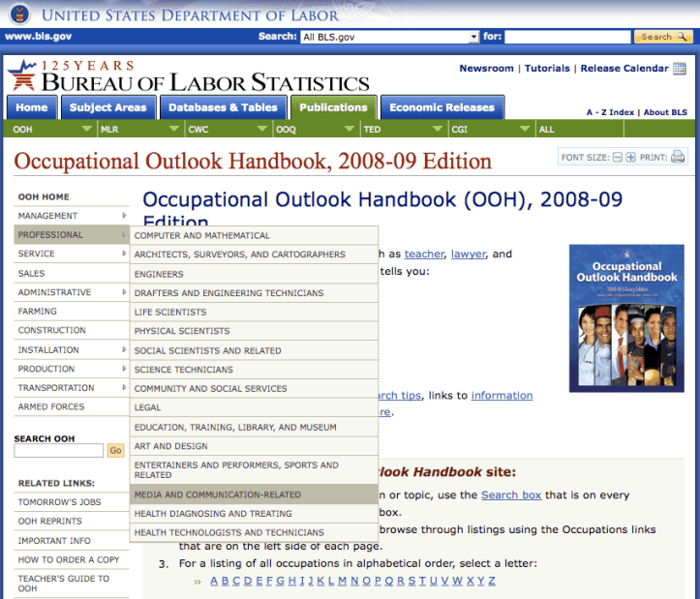Click the printer icon to print page
Viewport: 700px width, 599px height.
click(678, 157)
